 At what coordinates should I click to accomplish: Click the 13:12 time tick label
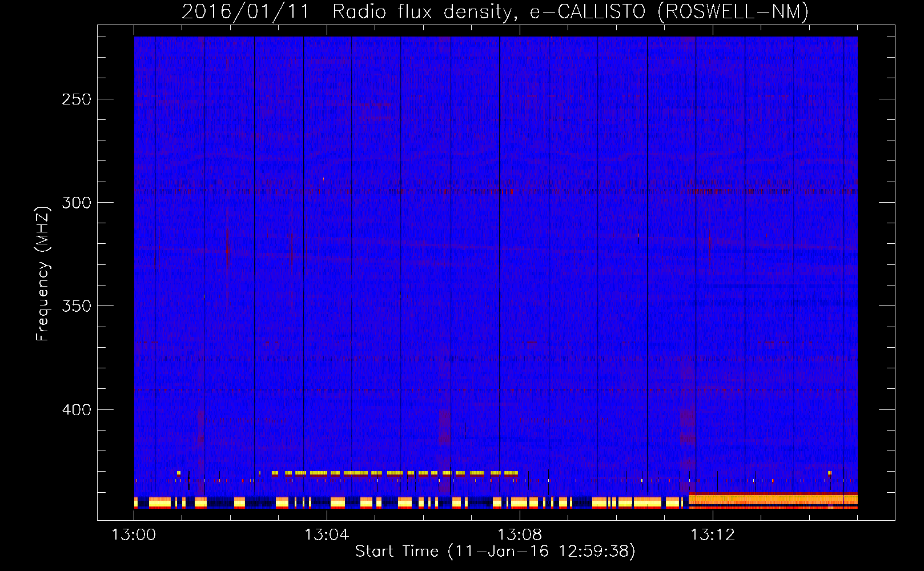[713, 535]
